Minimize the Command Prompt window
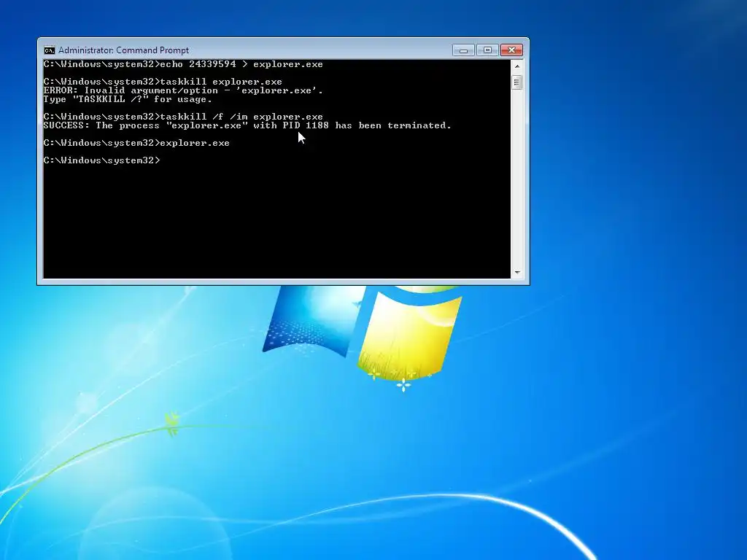747x560 pixels. (x=463, y=50)
